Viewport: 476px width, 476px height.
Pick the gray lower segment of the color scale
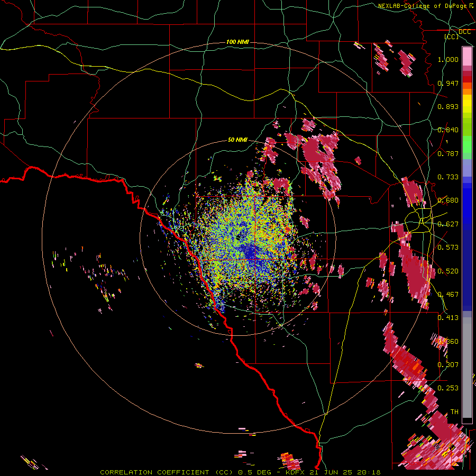pos(467,368)
